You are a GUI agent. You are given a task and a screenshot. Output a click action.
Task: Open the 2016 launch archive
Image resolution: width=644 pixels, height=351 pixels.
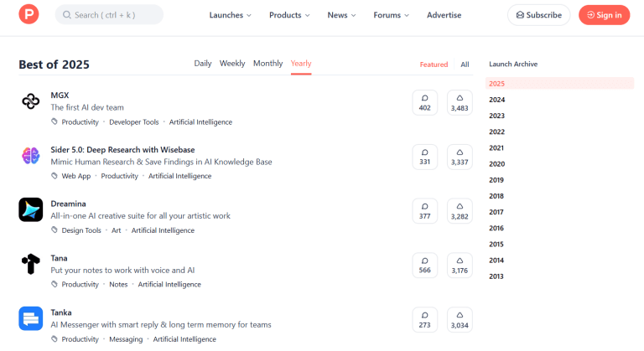point(496,228)
